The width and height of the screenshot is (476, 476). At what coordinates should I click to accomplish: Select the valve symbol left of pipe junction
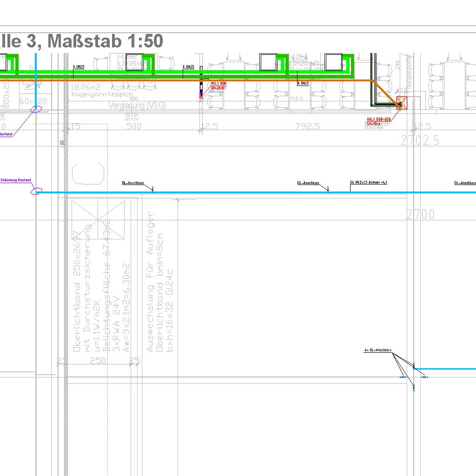click(x=403, y=377)
